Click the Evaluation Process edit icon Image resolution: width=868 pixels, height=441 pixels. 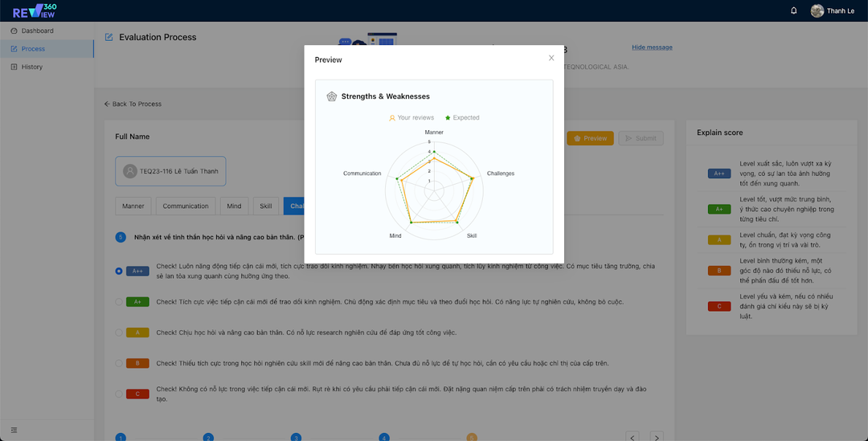(109, 37)
